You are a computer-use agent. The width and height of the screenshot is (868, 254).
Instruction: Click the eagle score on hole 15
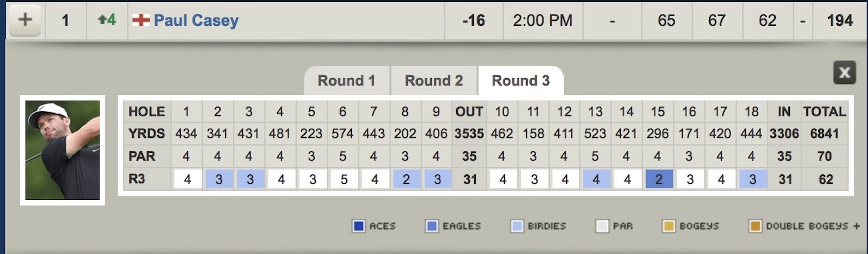(x=659, y=179)
